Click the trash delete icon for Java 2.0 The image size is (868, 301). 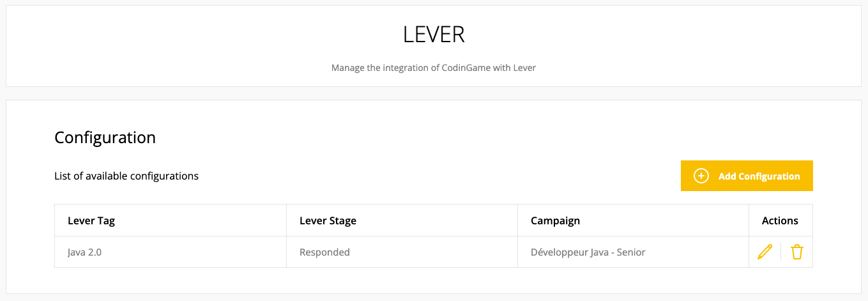click(796, 252)
